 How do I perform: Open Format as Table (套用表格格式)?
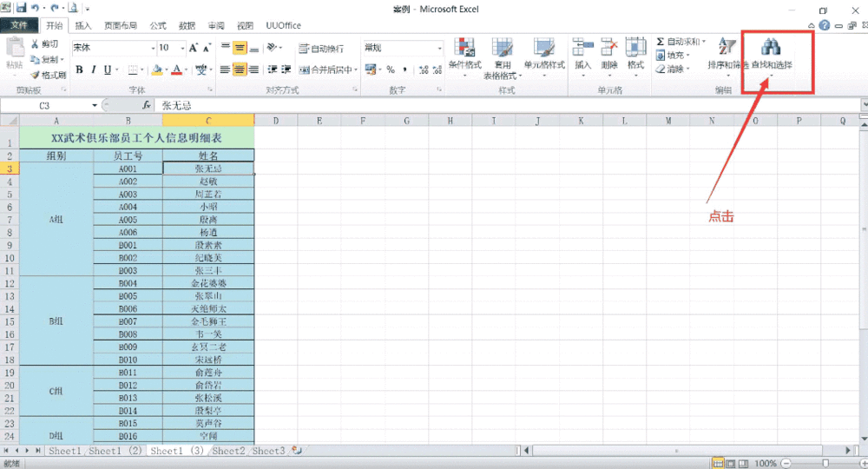tap(503, 58)
